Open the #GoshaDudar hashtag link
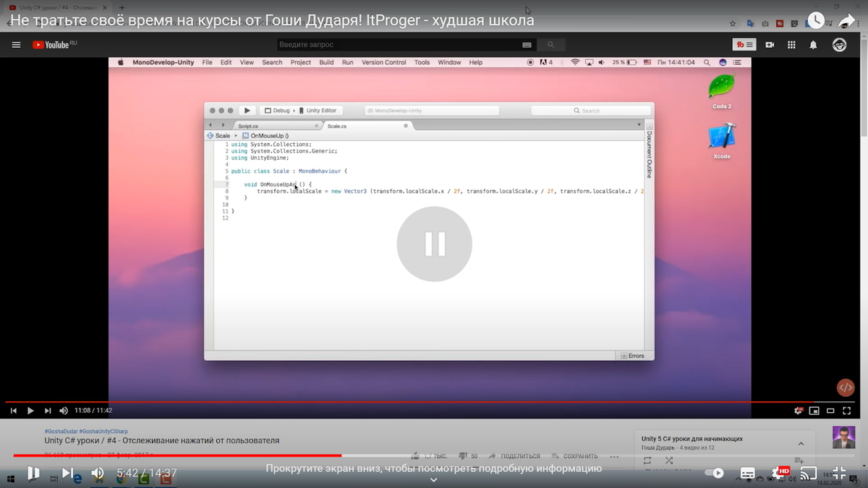The height and width of the screenshot is (488, 868). coord(61,432)
